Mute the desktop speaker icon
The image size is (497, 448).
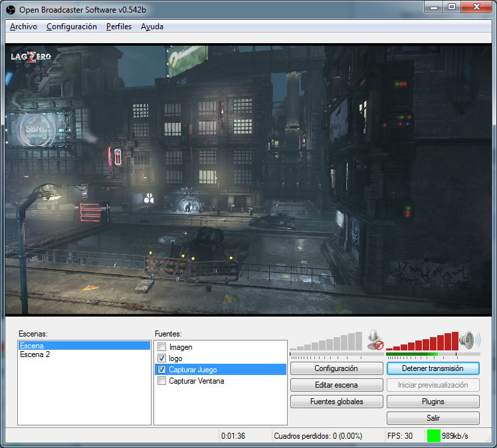click(470, 340)
